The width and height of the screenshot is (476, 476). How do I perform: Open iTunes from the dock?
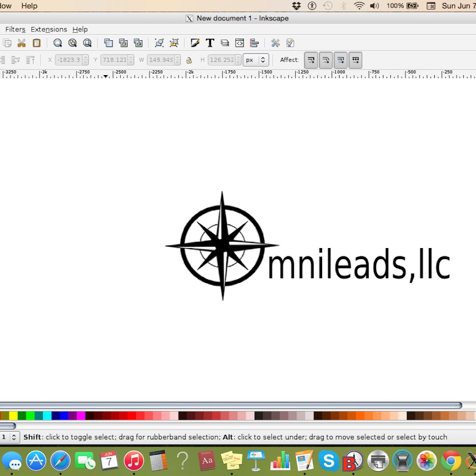pyautogui.click(x=134, y=460)
